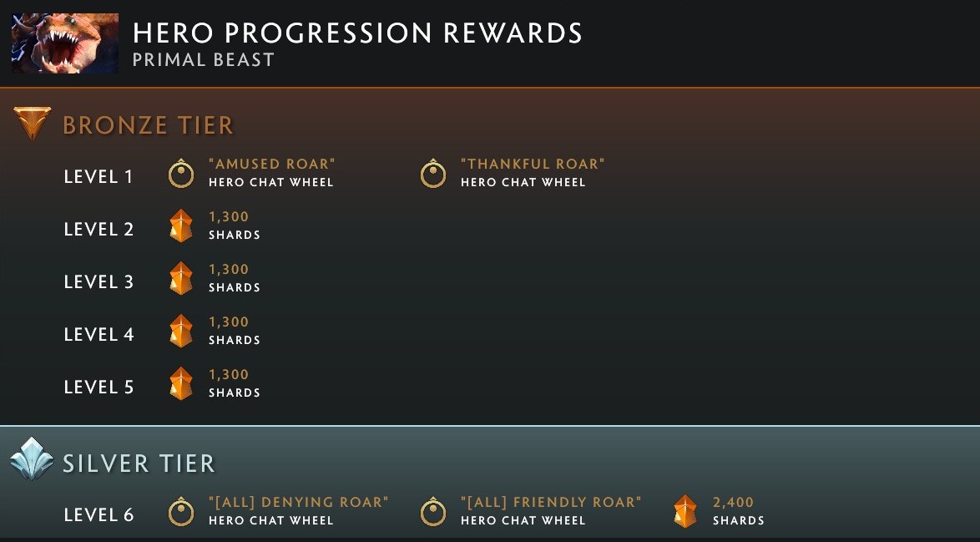Click the Friendly Roar chat wheel icon
The image size is (980, 542).
tap(433, 512)
